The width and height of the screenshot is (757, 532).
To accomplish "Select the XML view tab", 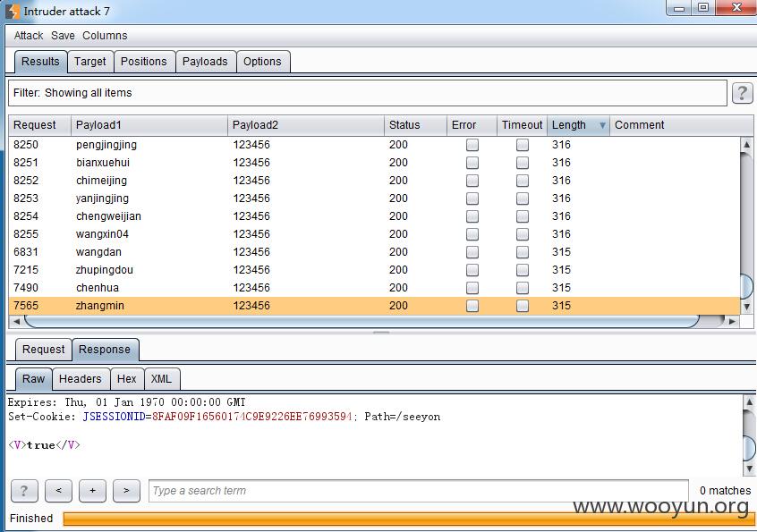I will pos(161,379).
